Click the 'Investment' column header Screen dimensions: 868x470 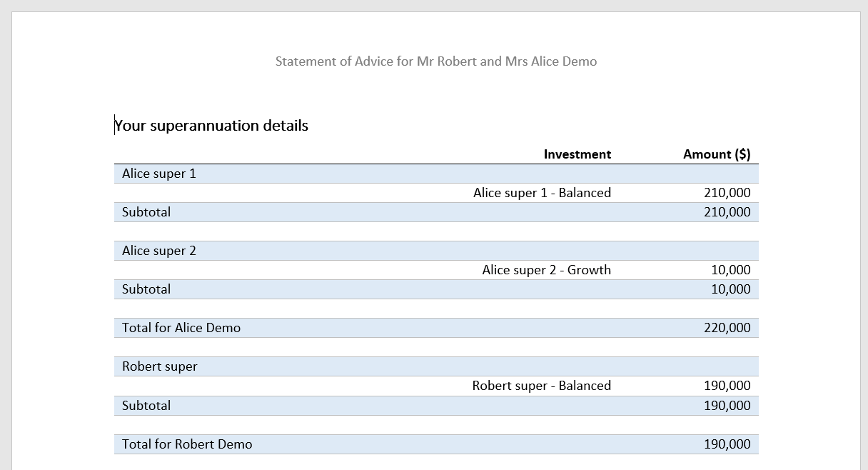pos(577,154)
